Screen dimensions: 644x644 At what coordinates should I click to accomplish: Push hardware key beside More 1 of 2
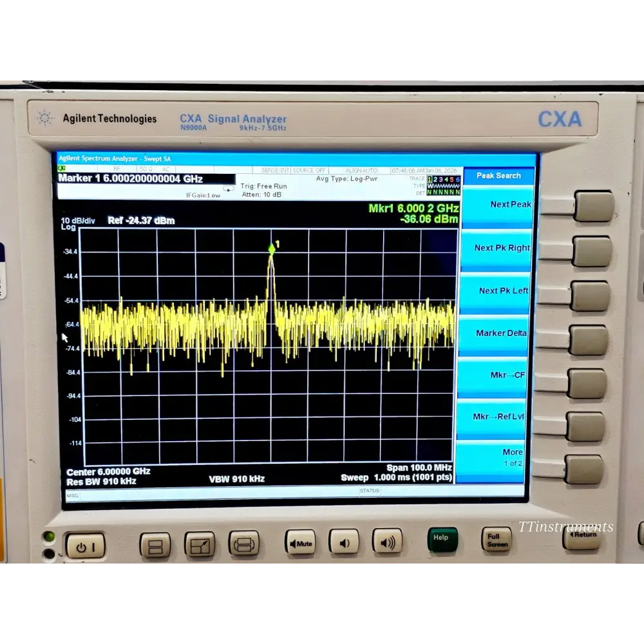tap(584, 470)
